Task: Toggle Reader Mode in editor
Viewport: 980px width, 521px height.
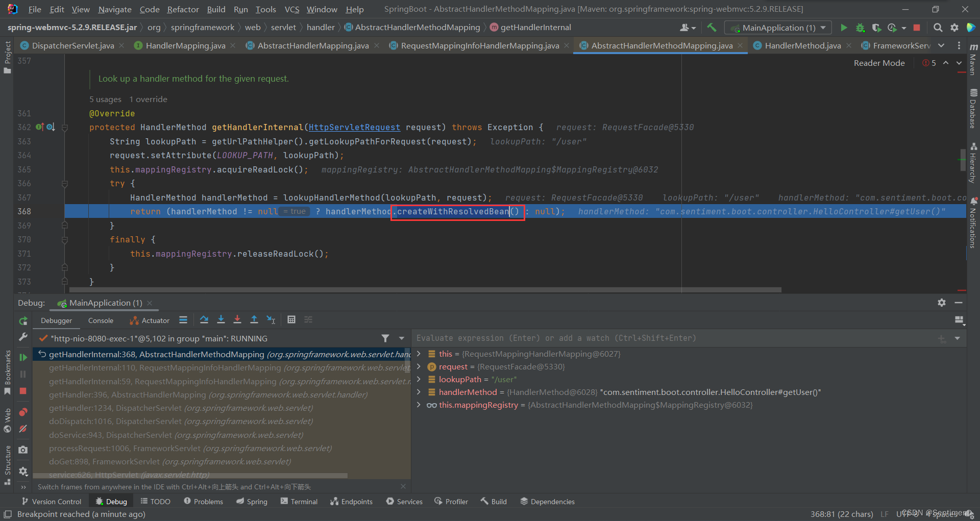Action: 879,63
